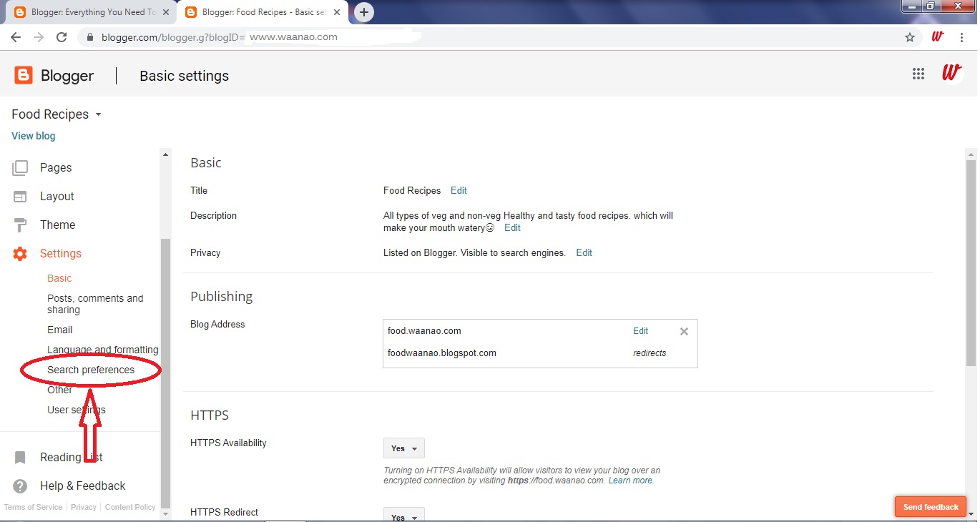The image size is (980, 522).
Task: Open Other settings submenu
Action: [60, 390]
